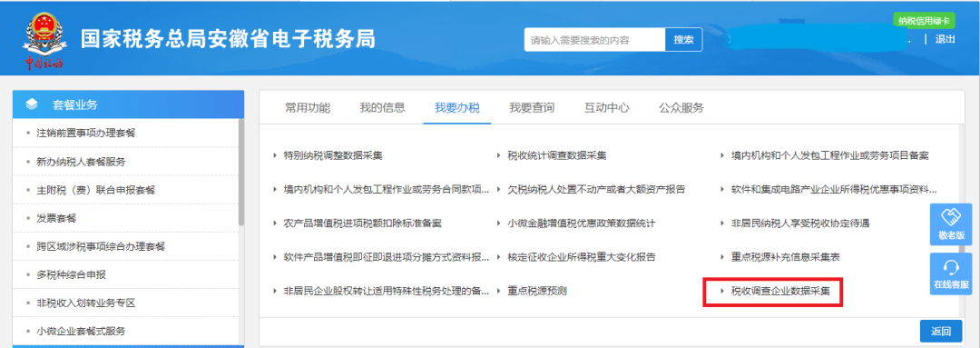Focus the search content input field
Viewport: 980px width, 348px height.
point(594,39)
